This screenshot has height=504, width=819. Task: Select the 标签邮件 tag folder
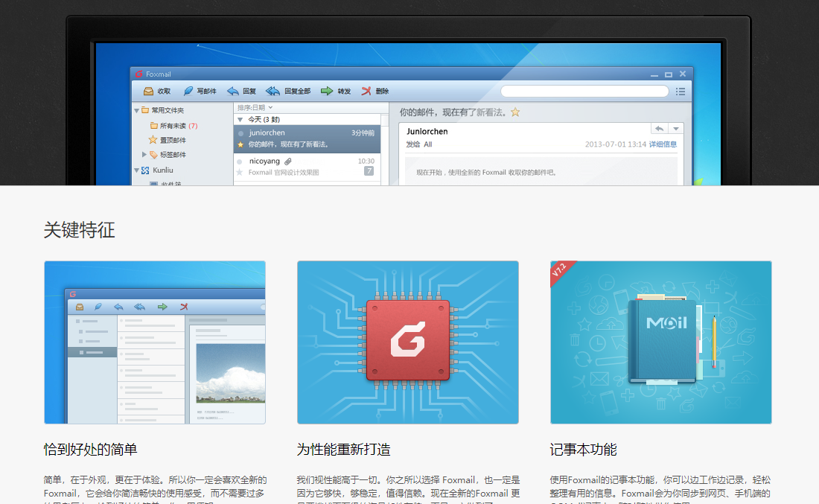coord(168,155)
